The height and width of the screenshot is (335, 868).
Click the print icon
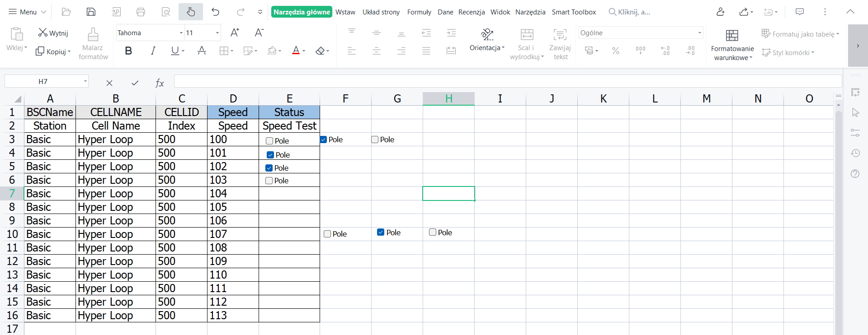pyautogui.click(x=141, y=12)
